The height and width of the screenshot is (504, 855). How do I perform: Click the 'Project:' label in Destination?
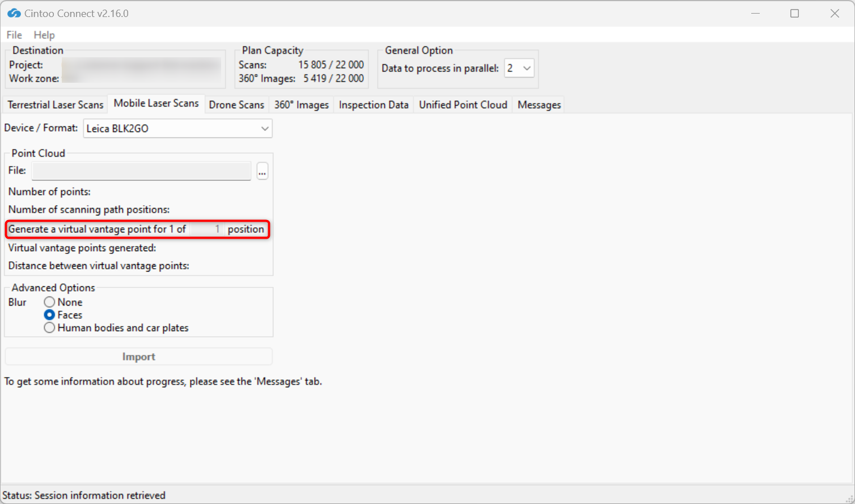[26, 65]
